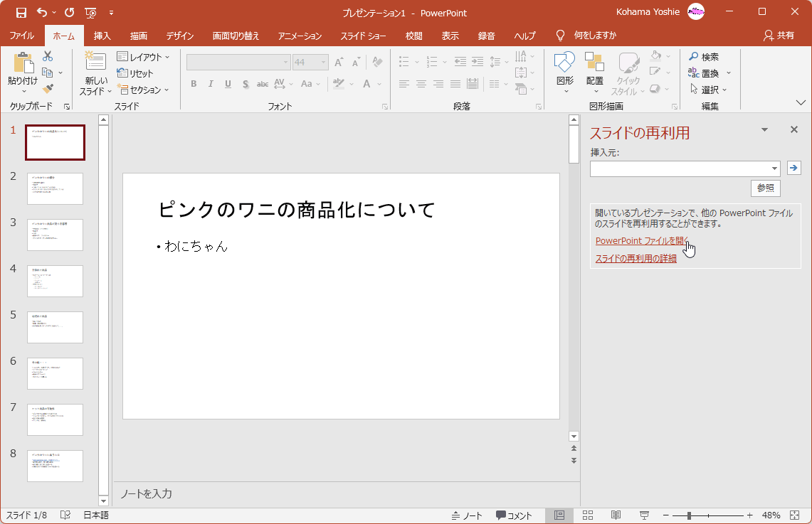
Task: Open the Insert (挿入) ribbon tab
Action: [102, 36]
